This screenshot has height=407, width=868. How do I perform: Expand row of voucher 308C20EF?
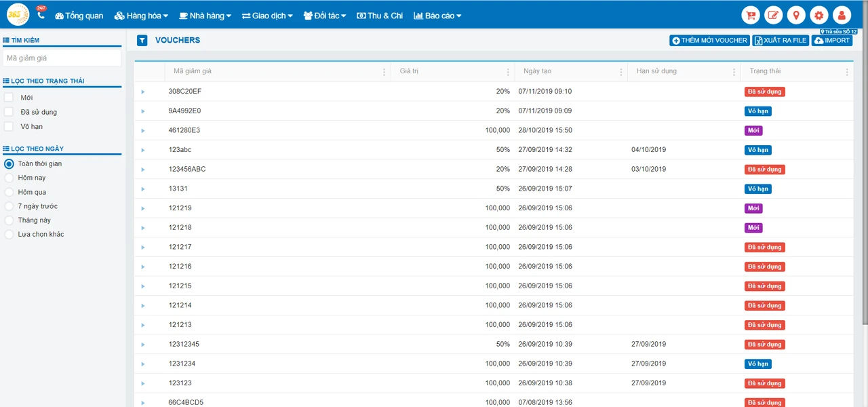click(x=143, y=92)
